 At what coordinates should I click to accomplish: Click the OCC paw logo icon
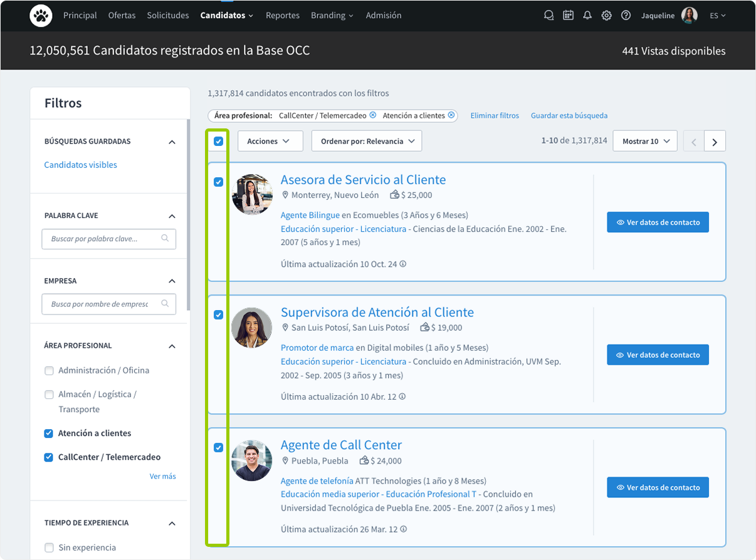(41, 16)
